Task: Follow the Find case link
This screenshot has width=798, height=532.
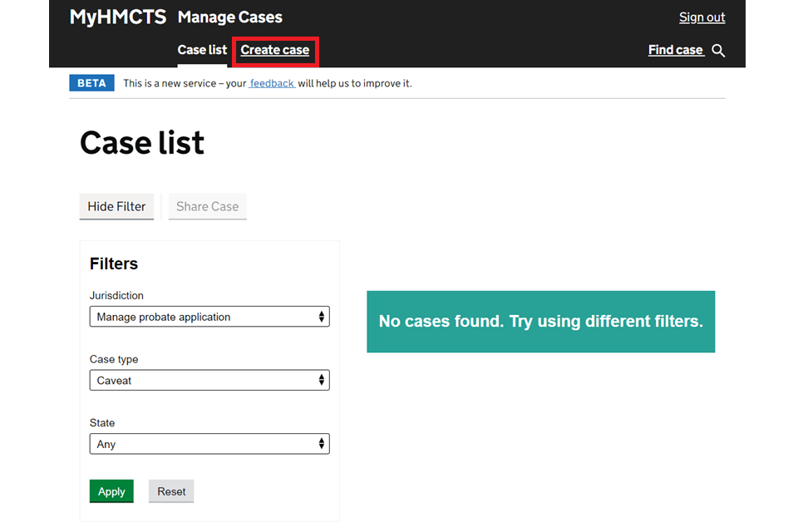Action: (675, 50)
